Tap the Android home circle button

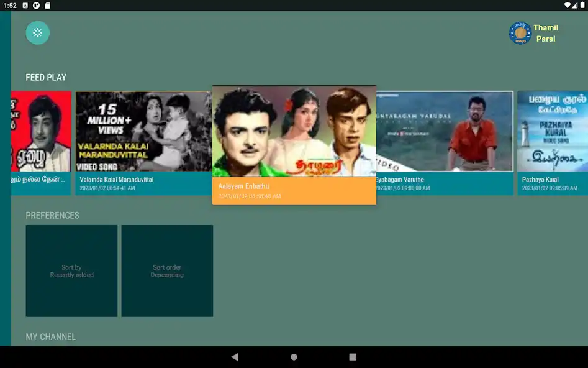(x=294, y=357)
